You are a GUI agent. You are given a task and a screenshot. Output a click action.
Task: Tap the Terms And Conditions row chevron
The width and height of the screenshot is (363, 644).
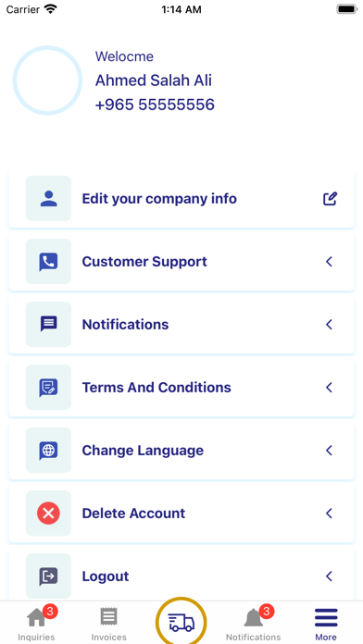tap(329, 388)
